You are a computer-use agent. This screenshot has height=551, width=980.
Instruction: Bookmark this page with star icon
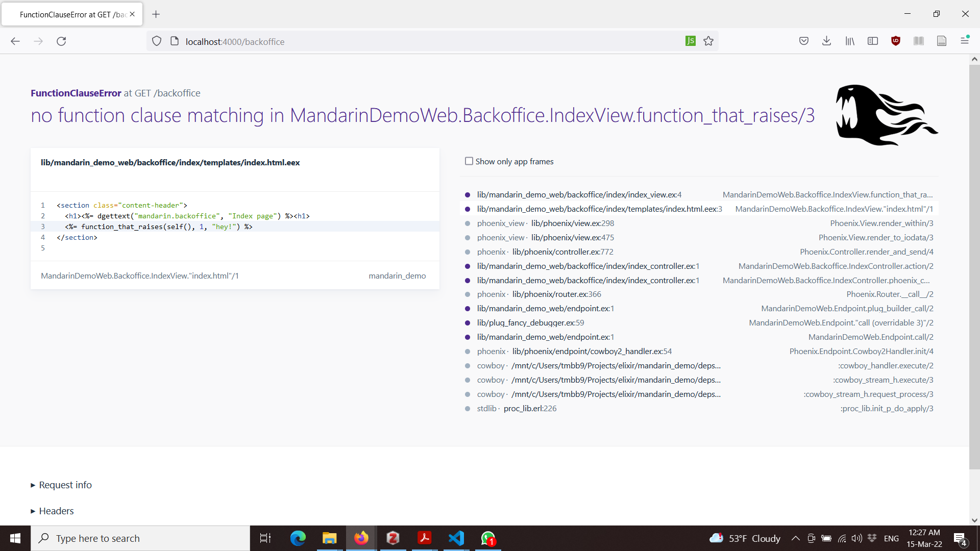[x=708, y=41]
